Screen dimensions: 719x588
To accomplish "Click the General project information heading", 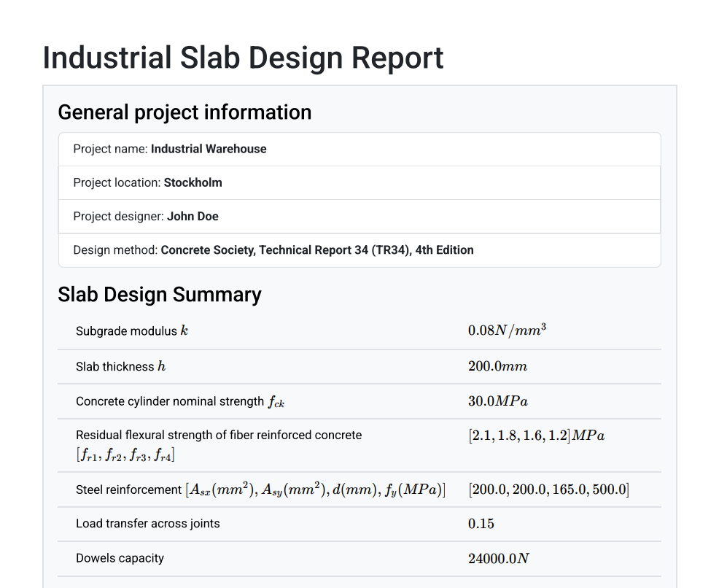I will pos(184,112).
